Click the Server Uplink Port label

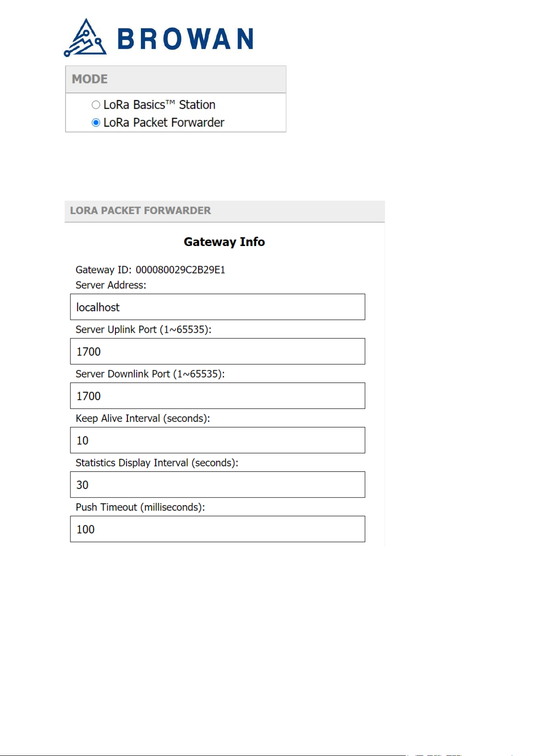pyautogui.click(x=143, y=330)
